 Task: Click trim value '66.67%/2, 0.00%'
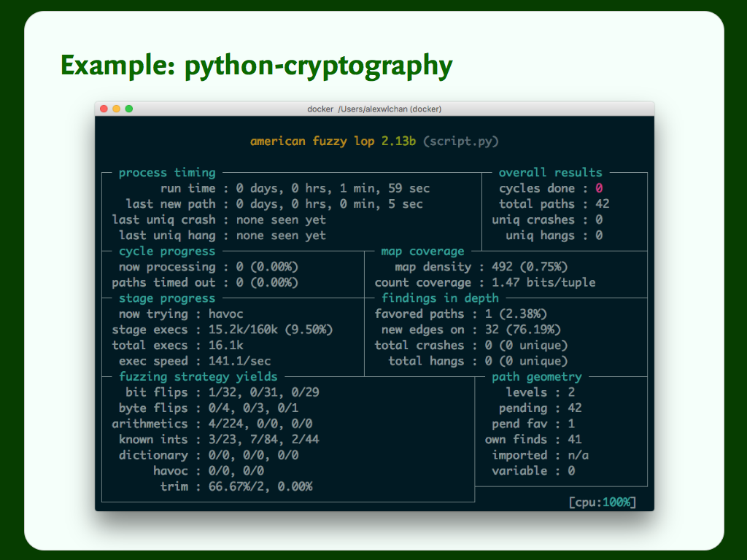(260, 487)
